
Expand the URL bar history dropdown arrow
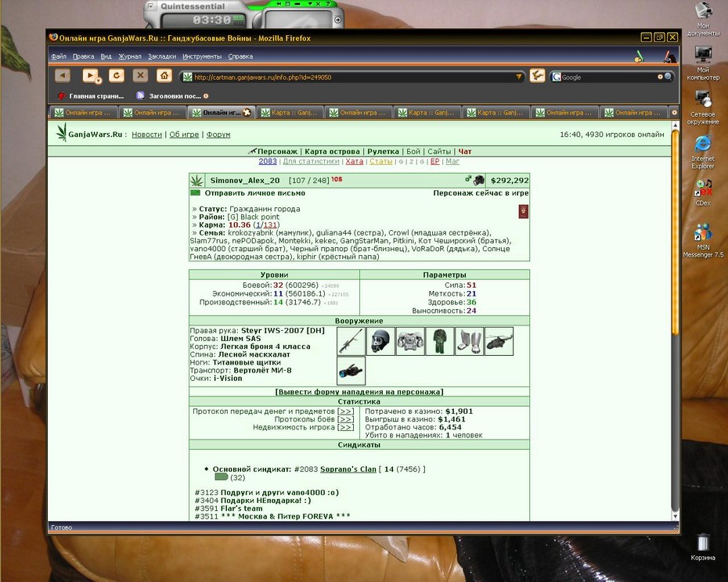pyautogui.click(x=519, y=77)
